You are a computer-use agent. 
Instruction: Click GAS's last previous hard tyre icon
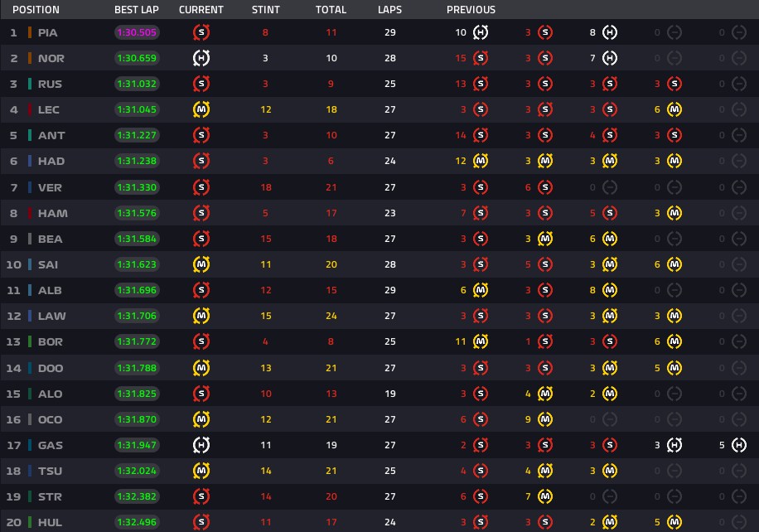pos(738,445)
